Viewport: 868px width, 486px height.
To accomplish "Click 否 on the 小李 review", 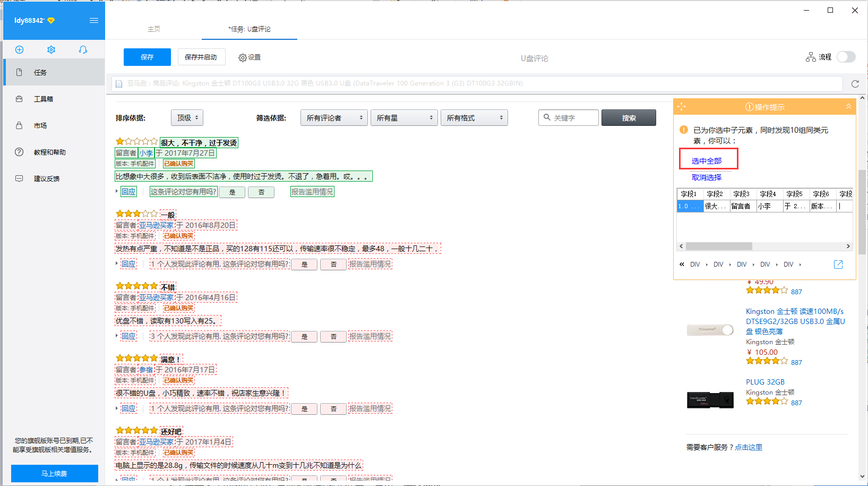I will 261,192.
